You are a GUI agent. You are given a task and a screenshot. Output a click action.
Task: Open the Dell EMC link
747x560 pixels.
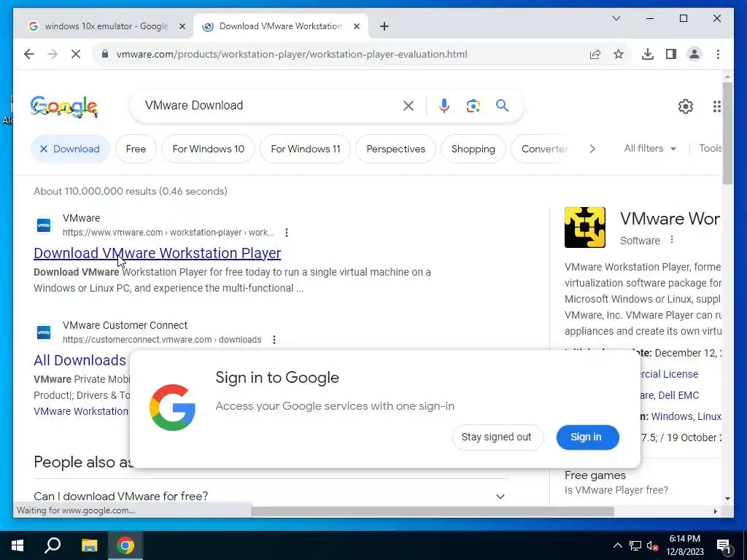[x=678, y=395]
